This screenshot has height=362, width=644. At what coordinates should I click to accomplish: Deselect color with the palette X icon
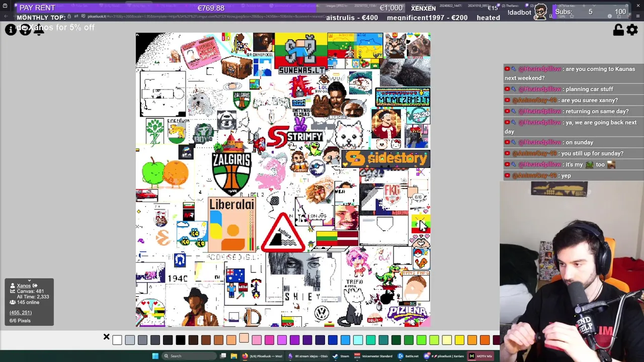tap(106, 336)
